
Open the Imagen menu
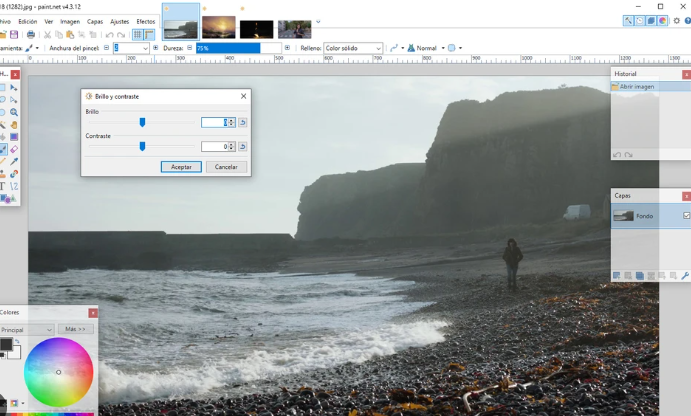(70, 21)
